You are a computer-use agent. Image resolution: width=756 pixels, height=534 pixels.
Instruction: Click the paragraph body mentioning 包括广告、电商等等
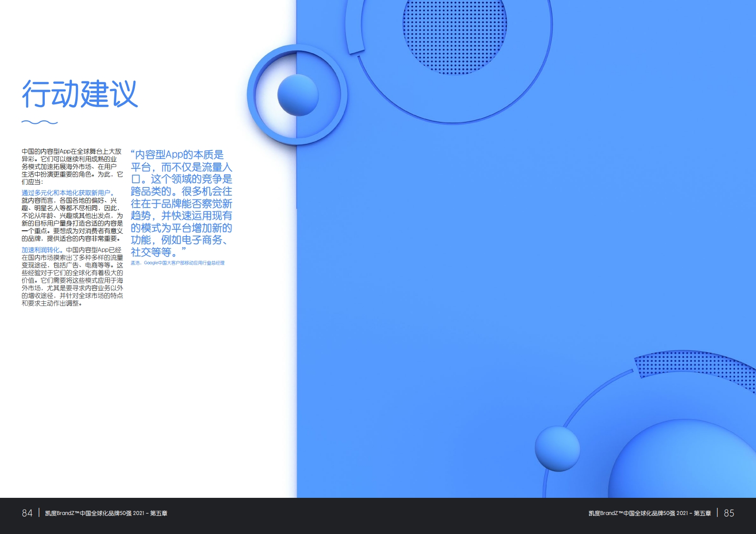[72, 280]
